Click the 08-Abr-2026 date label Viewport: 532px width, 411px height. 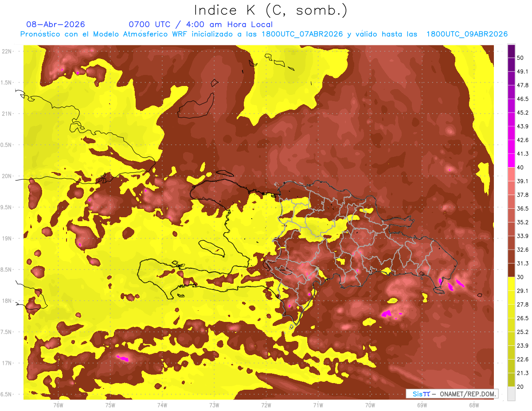click(x=56, y=24)
